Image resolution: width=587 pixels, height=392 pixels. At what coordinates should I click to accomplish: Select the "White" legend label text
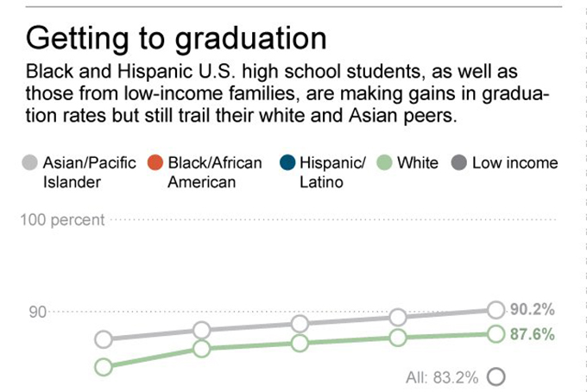pyautogui.click(x=418, y=162)
